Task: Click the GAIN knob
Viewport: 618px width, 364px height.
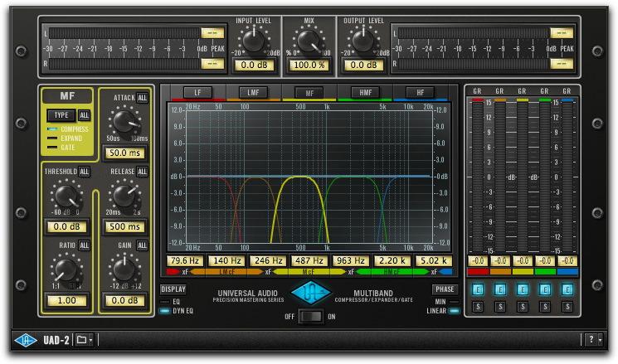Action: click(x=124, y=269)
